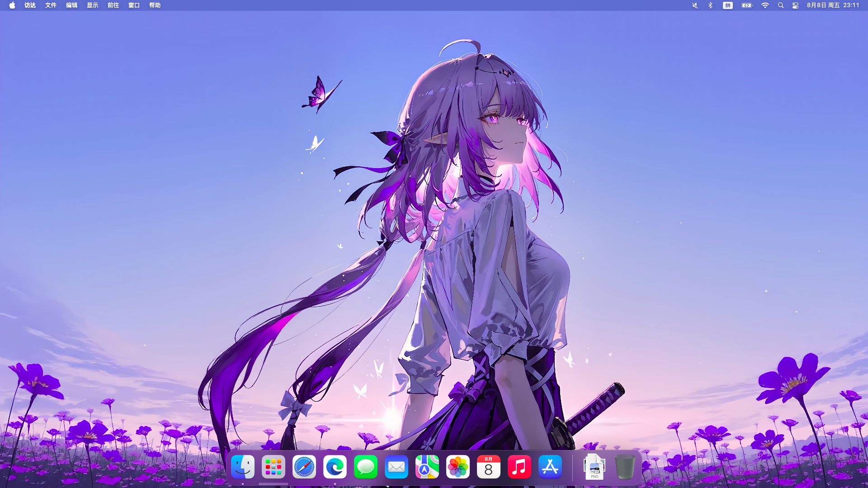This screenshot has height=488, width=868.
Task: Open the Trash
Action: click(x=625, y=467)
